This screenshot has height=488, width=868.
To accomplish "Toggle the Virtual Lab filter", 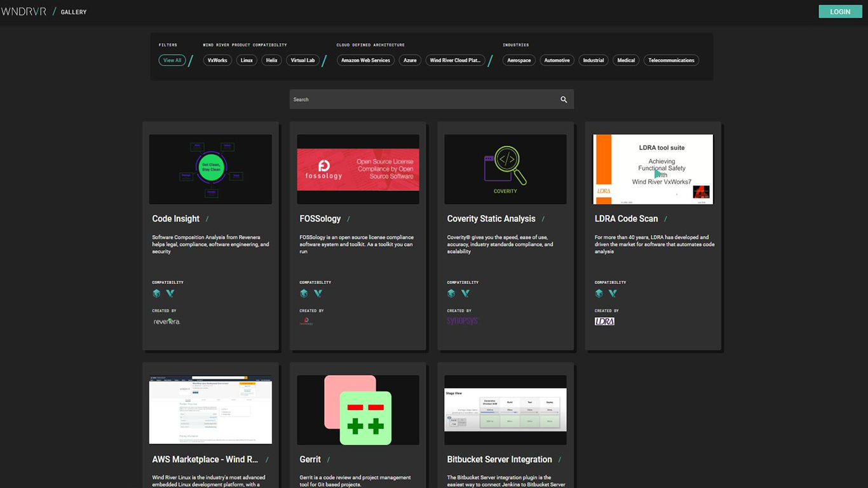I will coord(302,60).
